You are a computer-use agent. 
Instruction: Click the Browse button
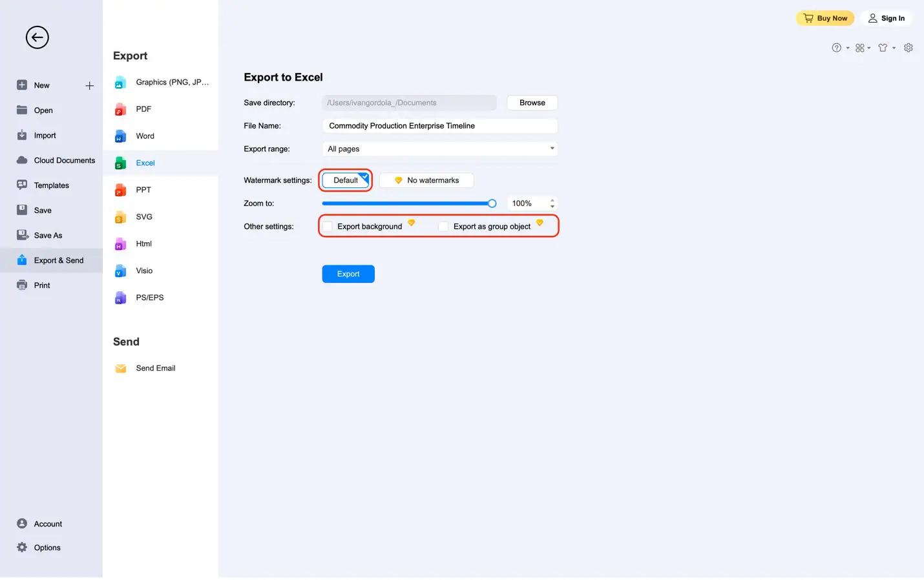tap(532, 103)
